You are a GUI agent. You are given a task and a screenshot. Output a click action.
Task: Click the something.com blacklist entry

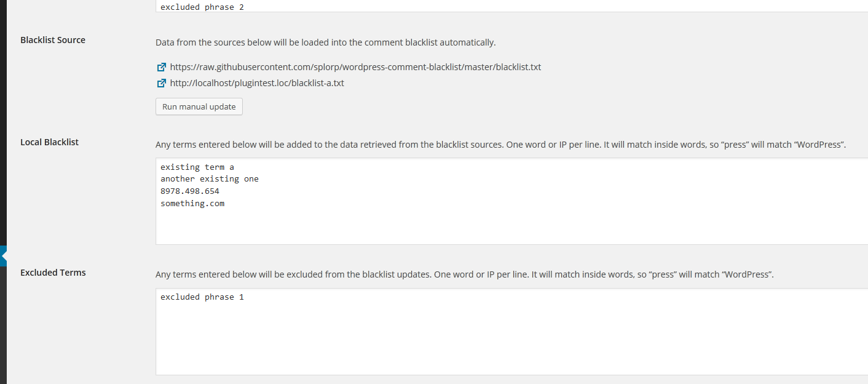pos(192,204)
